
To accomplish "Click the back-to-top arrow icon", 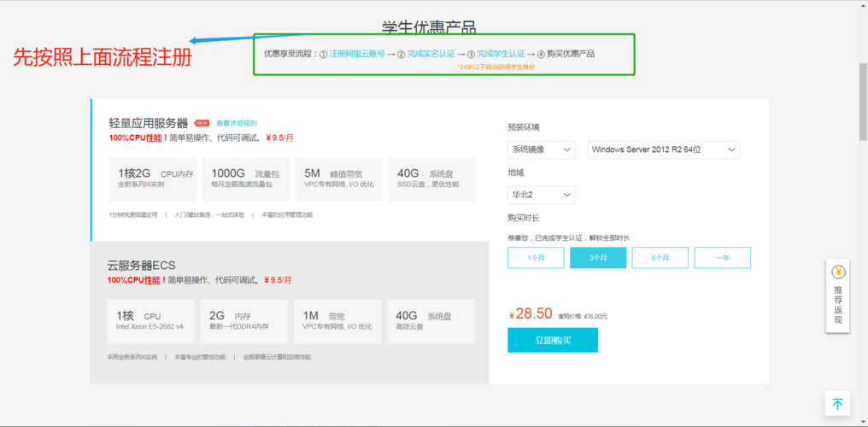I will pyautogui.click(x=837, y=404).
